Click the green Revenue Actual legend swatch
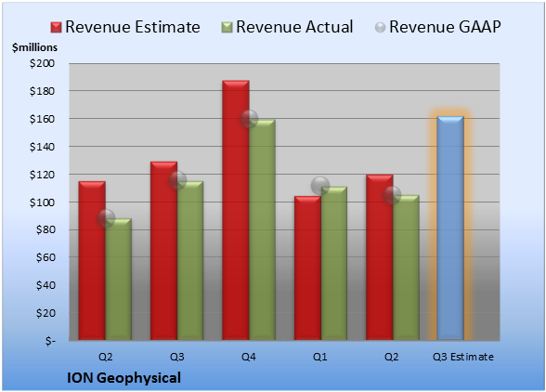Screen dimensions: 546x392 227,28
